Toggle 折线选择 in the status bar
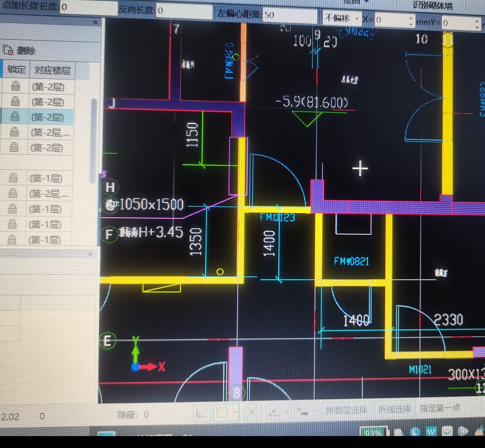485x448 pixels. click(394, 409)
